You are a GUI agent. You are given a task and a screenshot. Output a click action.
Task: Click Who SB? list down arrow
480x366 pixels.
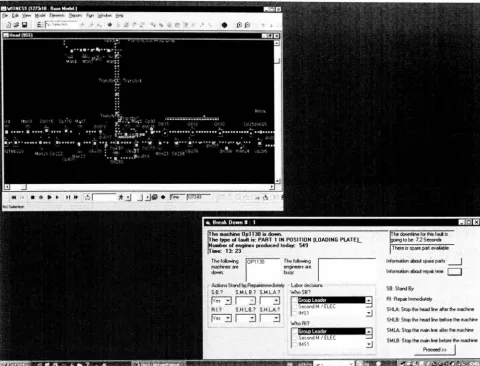point(369,313)
